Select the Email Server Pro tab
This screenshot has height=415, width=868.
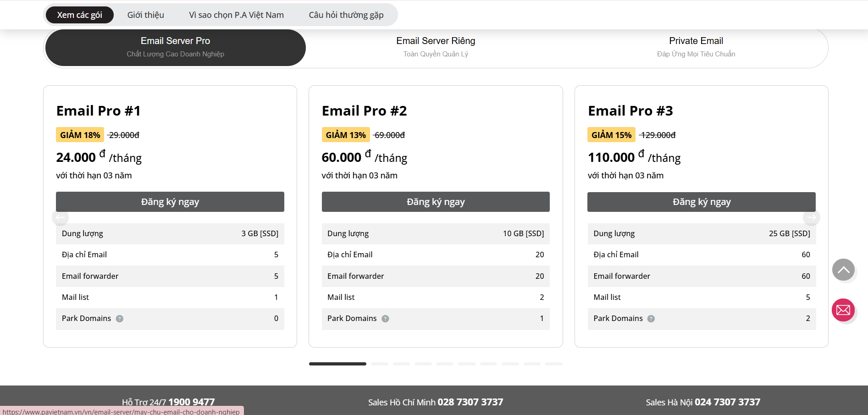(175, 47)
